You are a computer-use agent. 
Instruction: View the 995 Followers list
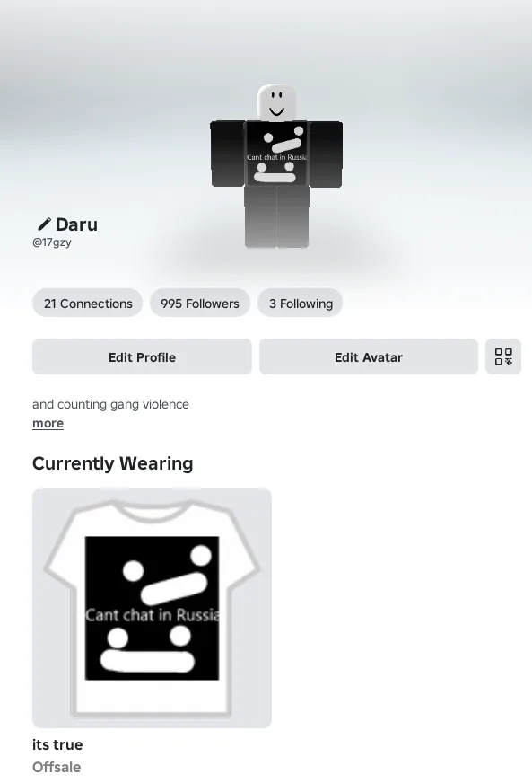(200, 304)
